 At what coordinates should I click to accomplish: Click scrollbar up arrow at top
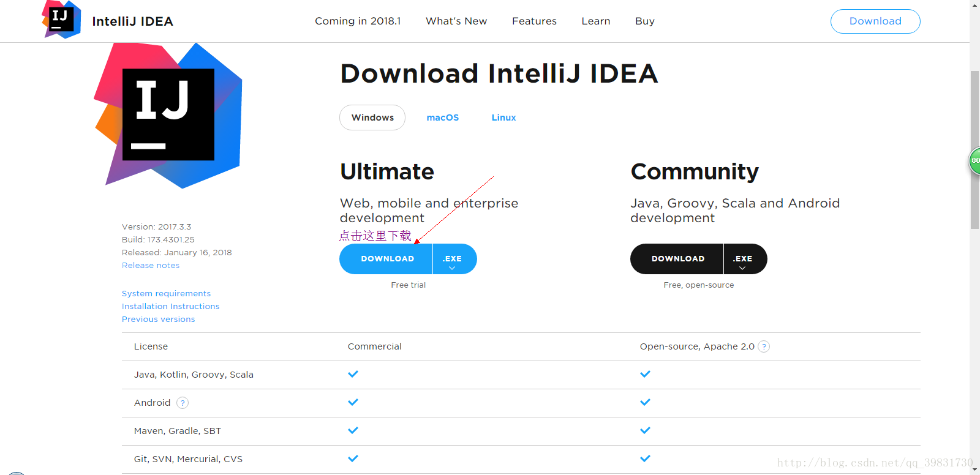pos(975,5)
